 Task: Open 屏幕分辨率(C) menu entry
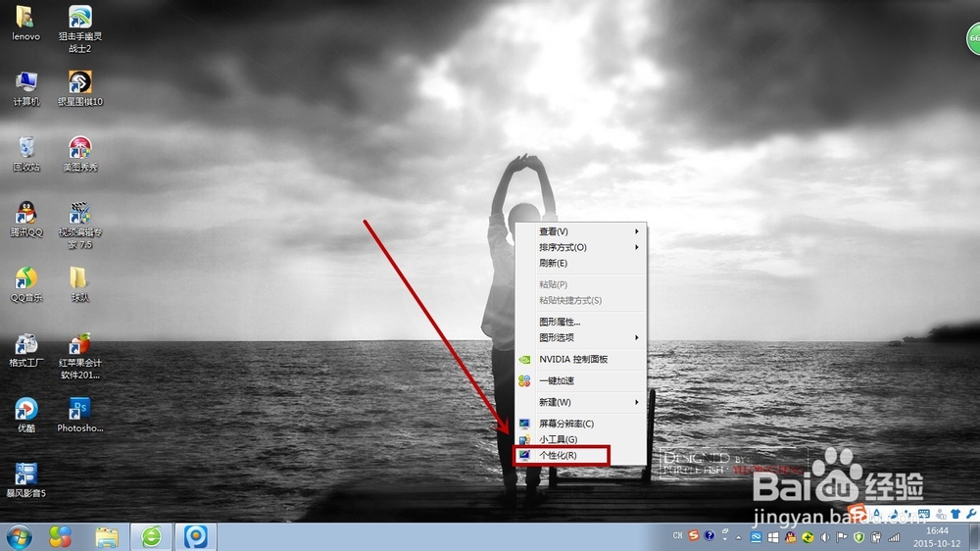coord(580,424)
